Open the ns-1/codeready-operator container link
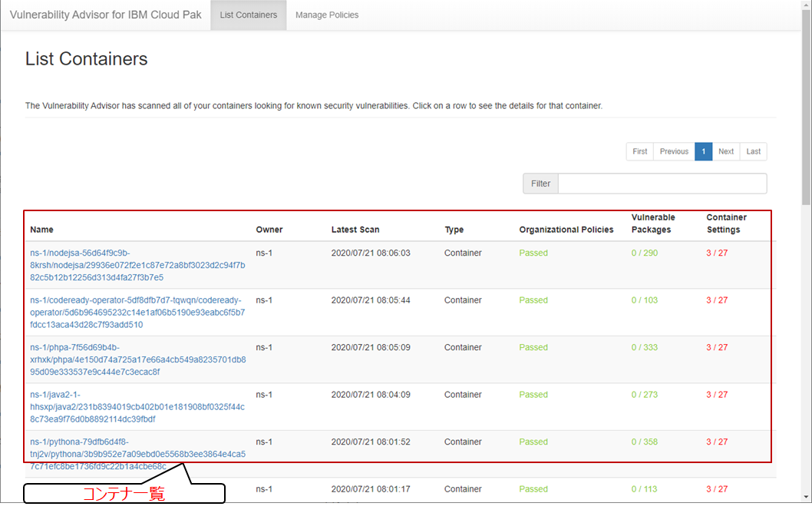The height and width of the screenshot is (513, 812). pyautogui.click(x=137, y=313)
